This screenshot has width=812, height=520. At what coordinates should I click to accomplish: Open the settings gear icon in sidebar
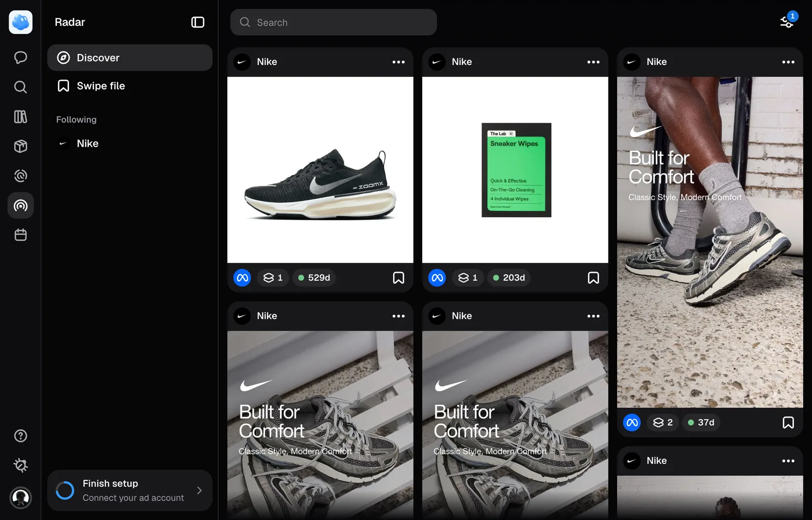coord(20,465)
